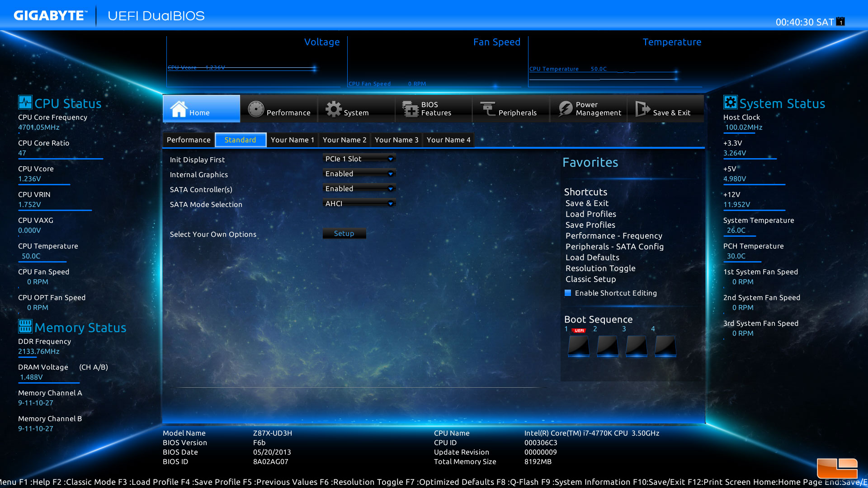Image resolution: width=868 pixels, height=488 pixels.
Task: Click the System Status cog icon
Action: coord(730,102)
